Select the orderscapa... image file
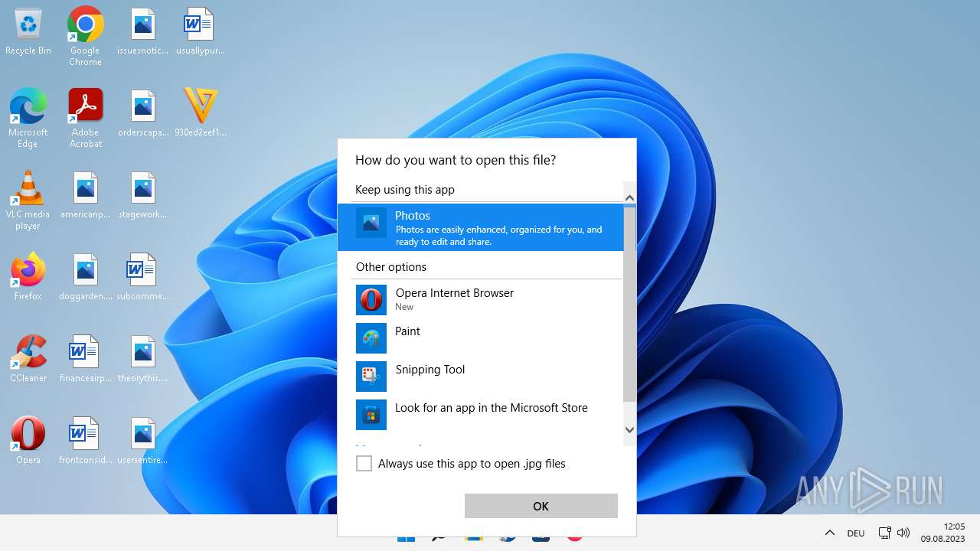The height and width of the screenshot is (551, 980). (143, 114)
